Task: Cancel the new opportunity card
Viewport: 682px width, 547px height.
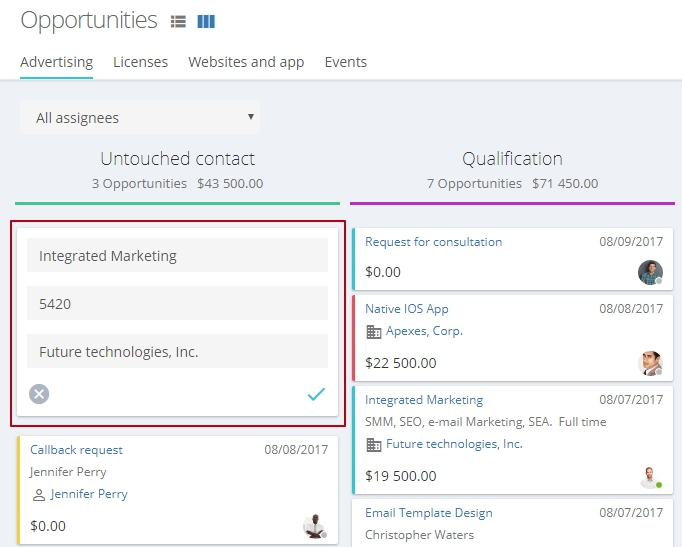Action: 39,394
